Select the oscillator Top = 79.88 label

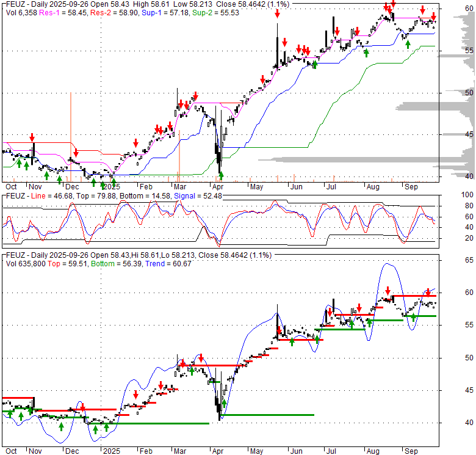[x=96, y=196]
